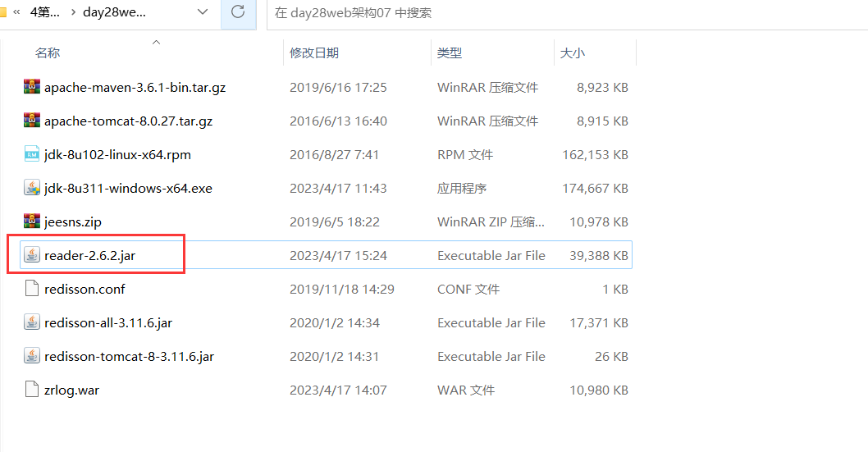The width and height of the screenshot is (868, 452).
Task: Click the redisson.conf blank file icon
Action: 32,289
